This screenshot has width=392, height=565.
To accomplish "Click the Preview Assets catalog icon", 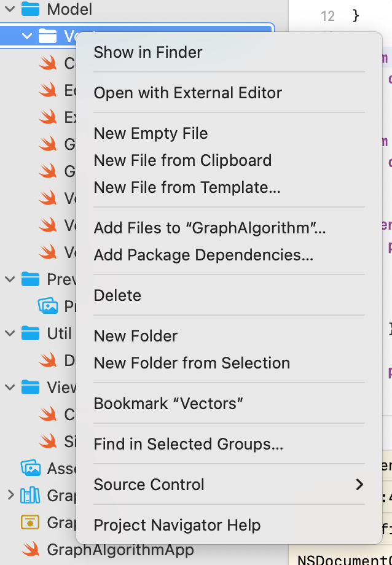I will (x=47, y=306).
